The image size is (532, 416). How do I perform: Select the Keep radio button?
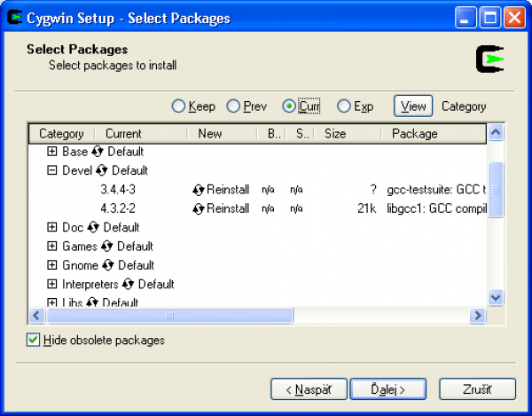tap(178, 106)
